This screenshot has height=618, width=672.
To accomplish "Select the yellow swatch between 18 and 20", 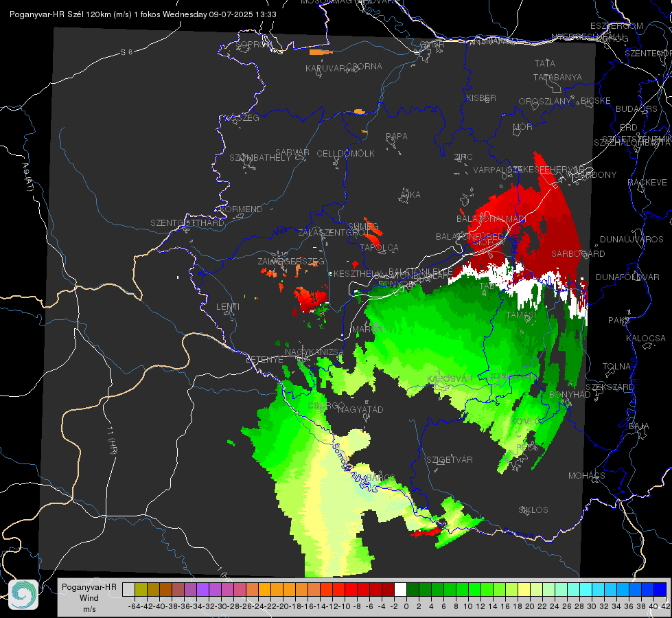I will click(524, 589).
